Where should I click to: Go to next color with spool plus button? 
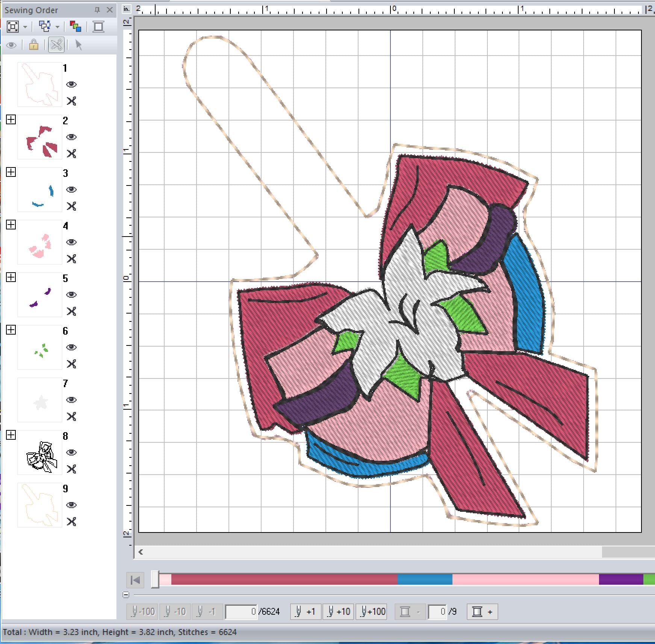tap(483, 612)
